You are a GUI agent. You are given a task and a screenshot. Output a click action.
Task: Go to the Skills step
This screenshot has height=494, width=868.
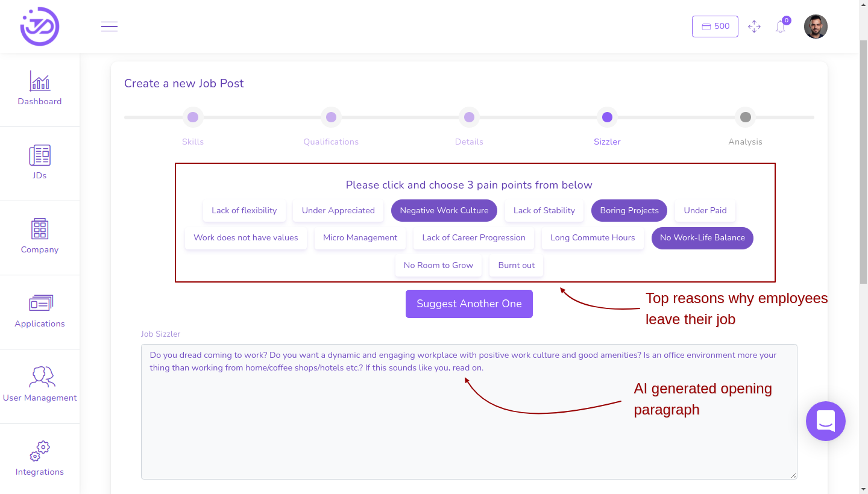(193, 117)
